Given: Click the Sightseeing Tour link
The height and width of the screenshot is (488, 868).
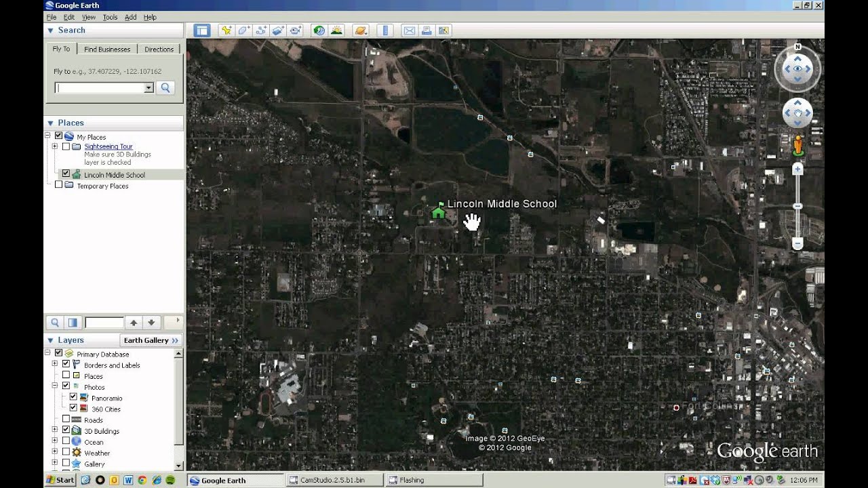Looking at the screenshot, I should (108, 146).
